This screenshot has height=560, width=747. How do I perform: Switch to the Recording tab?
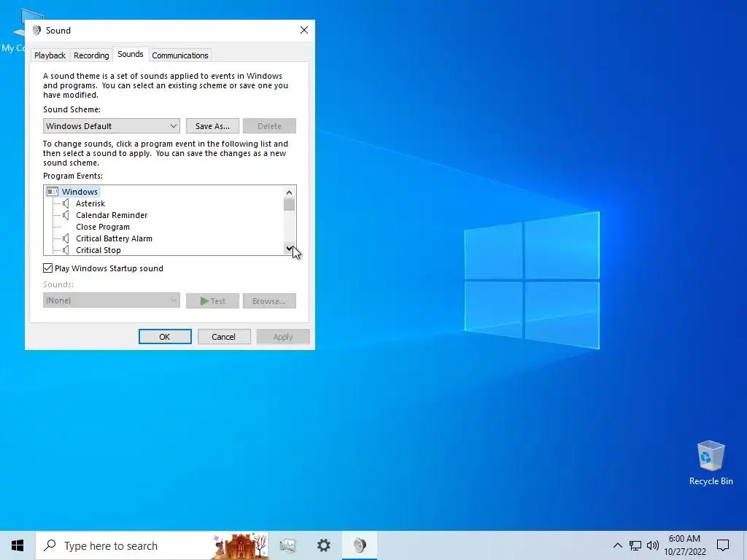click(91, 55)
